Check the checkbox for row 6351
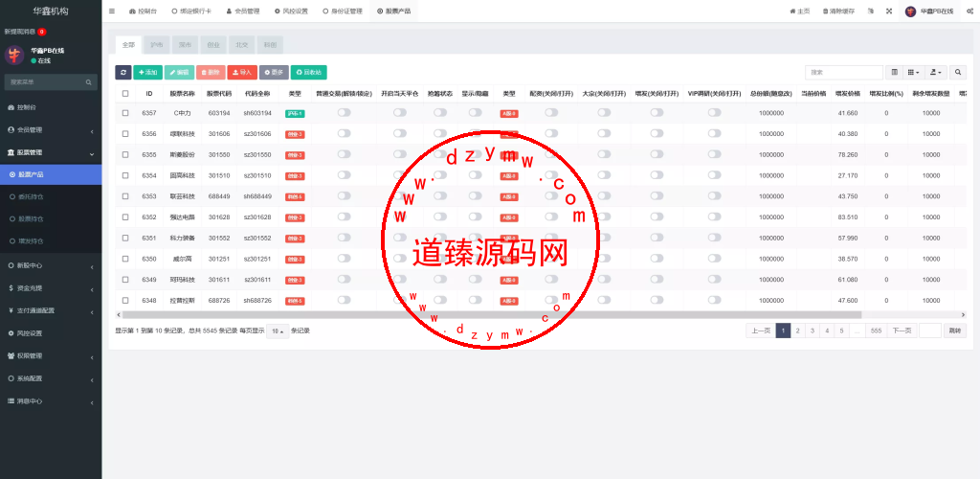This screenshot has height=479, width=980. (x=125, y=239)
